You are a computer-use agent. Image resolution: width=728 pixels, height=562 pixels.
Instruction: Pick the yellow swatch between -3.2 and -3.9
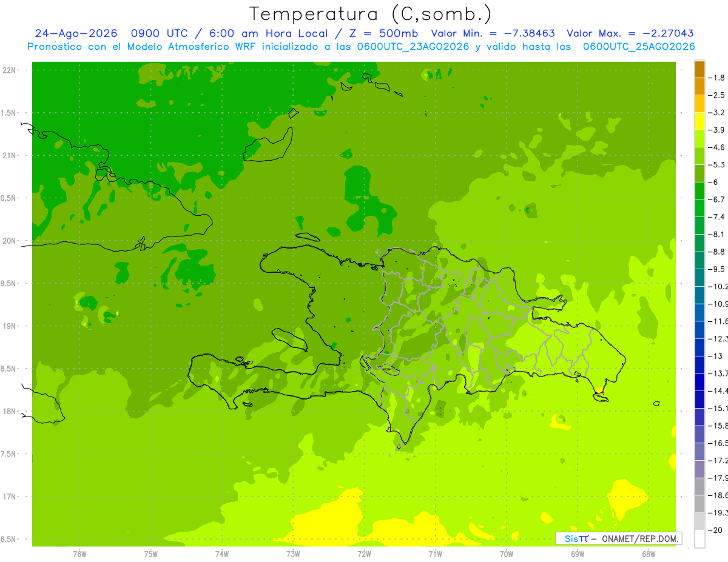[x=699, y=121]
